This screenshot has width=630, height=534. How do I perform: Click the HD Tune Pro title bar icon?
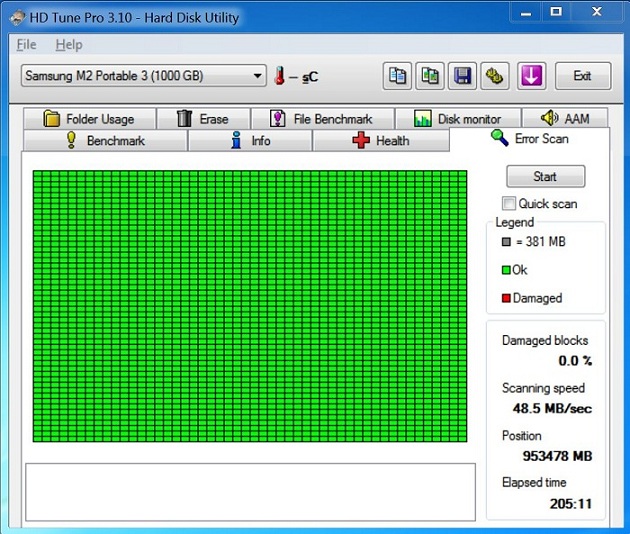click(x=13, y=14)
